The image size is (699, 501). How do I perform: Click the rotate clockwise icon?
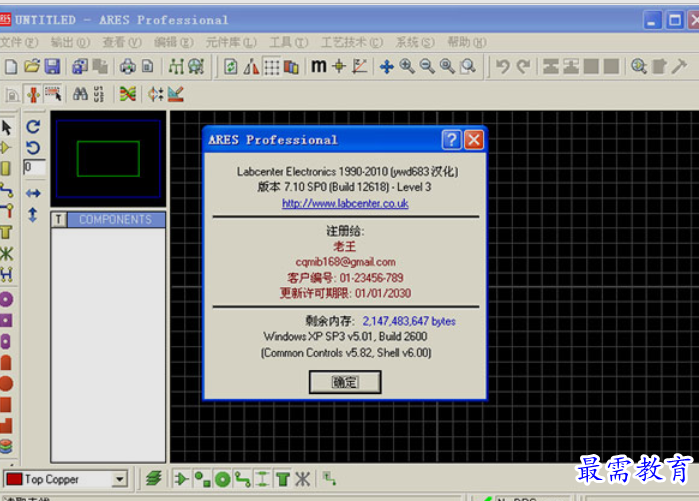pos(33,127)
